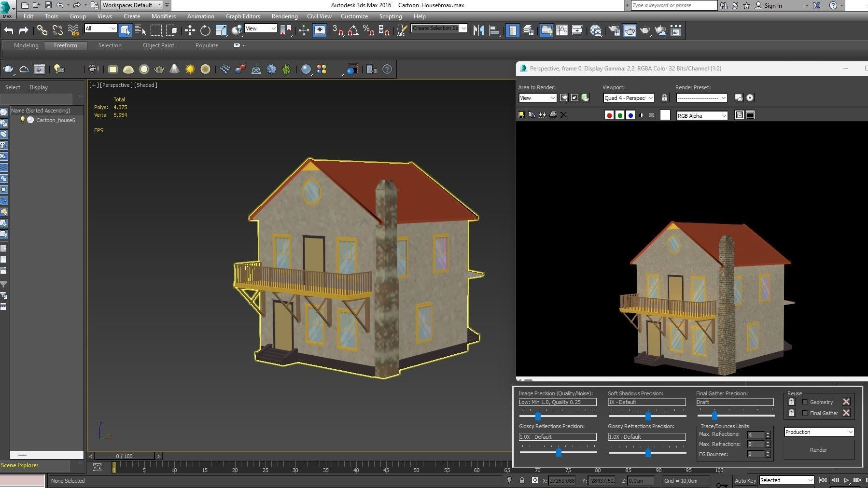The height and width of the screenshot is (488, 868).
Task: Click the grass plant icon
Action: (287, 69)
